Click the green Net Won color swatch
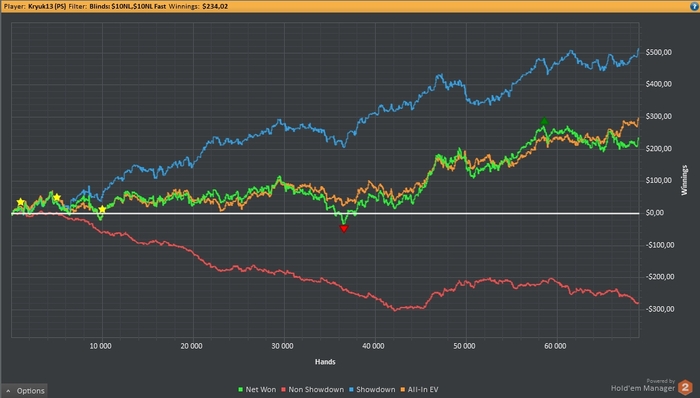The width and height of the screenshot is (700, 398). [241, 390]
